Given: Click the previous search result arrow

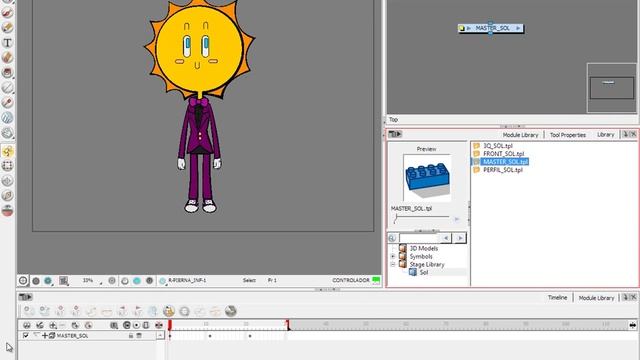Looking at the screenshot, I should [x=446, y=238].
